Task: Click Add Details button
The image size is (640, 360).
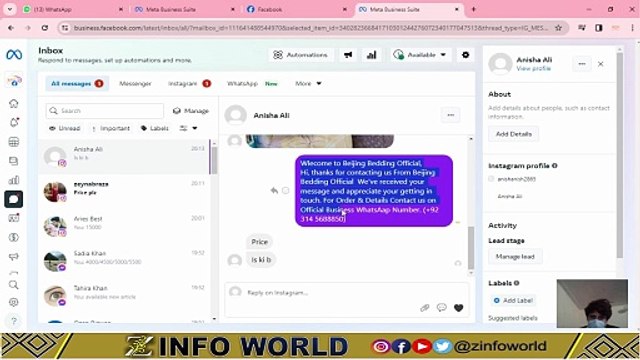Action: (x=513, y=134)
